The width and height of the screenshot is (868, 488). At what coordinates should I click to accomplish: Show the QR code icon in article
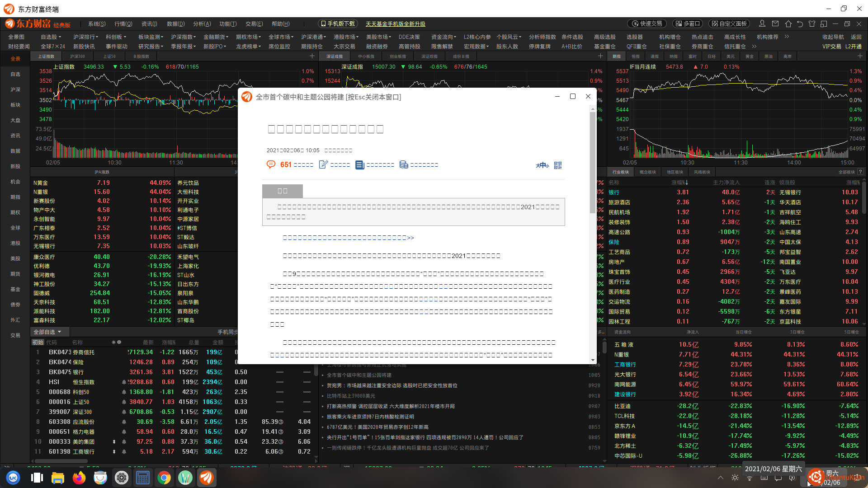tap(558, 165)
